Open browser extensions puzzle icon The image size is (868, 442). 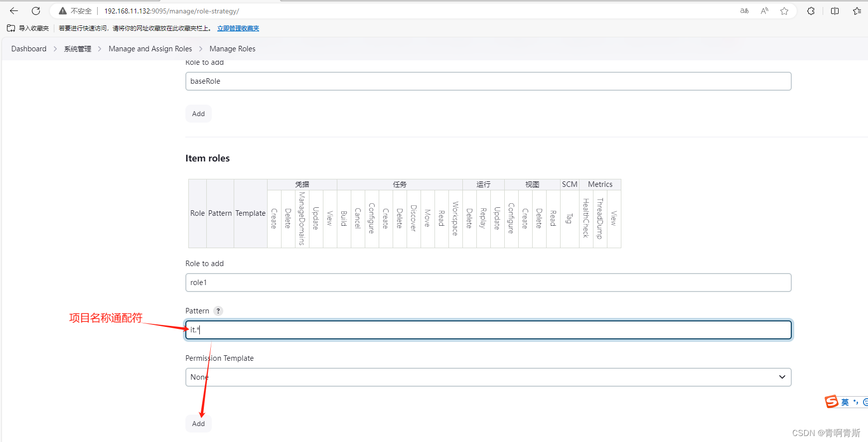click(x=811, y=11)
